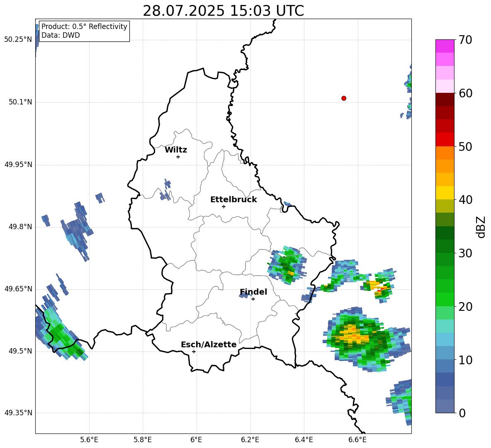Screen dimensions: 491x448
Task: Click the Esch/Alzette station cross marker
Action: (194, 351)
